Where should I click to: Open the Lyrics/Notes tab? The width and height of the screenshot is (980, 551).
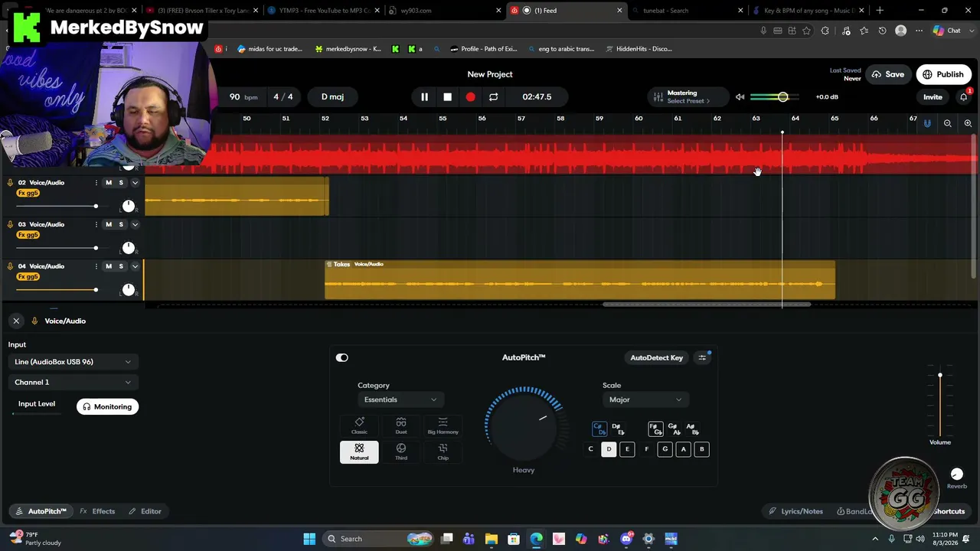click(x=796, y=511)
